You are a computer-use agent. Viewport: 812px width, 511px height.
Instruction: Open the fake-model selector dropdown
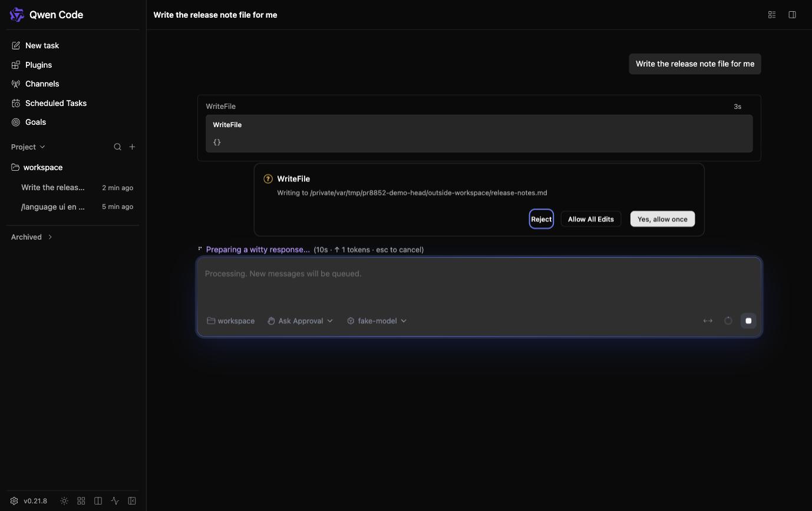pyautogui.click(x=377, y=321)
